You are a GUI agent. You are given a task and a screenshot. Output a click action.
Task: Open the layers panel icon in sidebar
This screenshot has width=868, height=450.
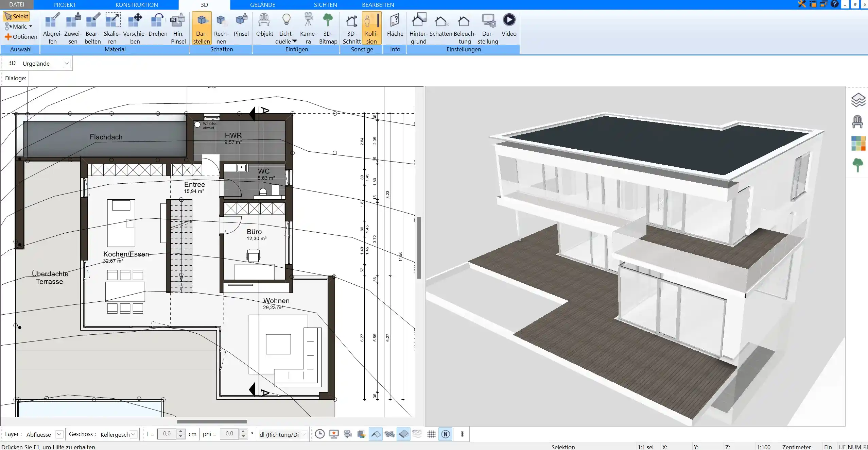(x=858, y=100)
